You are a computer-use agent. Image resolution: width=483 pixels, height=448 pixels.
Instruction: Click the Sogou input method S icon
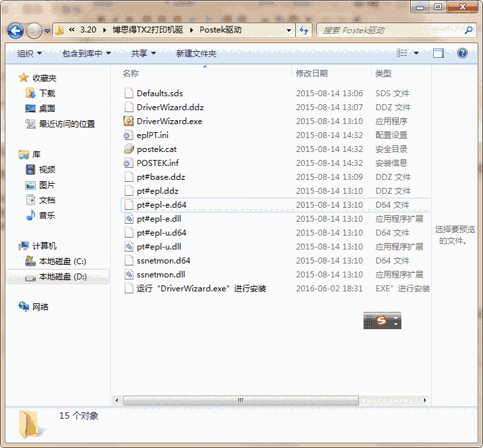(381, 321)
